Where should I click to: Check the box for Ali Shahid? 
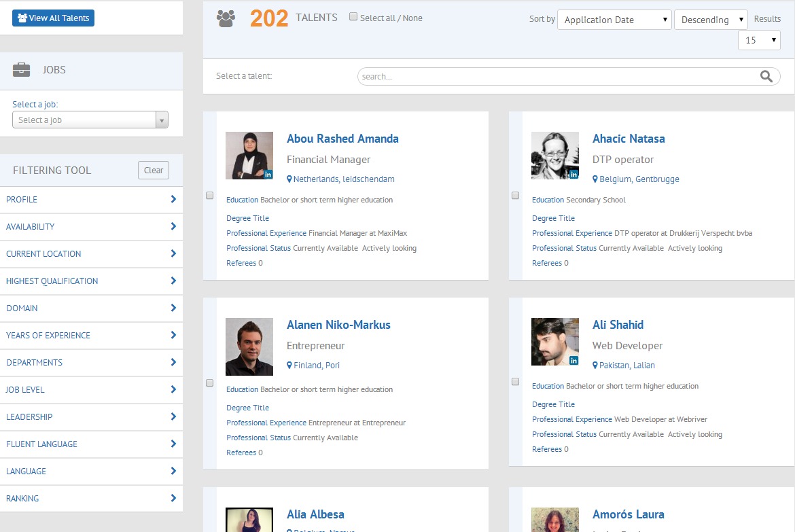point(516,382)
